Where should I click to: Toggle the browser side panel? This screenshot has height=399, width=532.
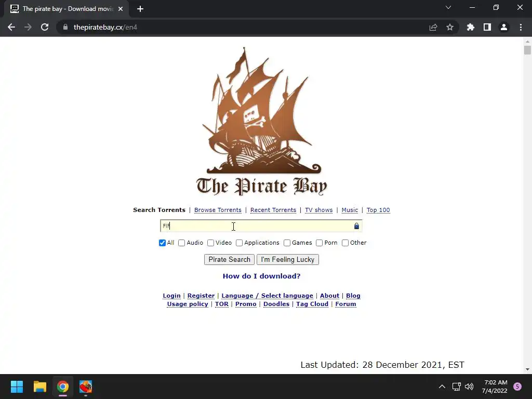(487, 27)
